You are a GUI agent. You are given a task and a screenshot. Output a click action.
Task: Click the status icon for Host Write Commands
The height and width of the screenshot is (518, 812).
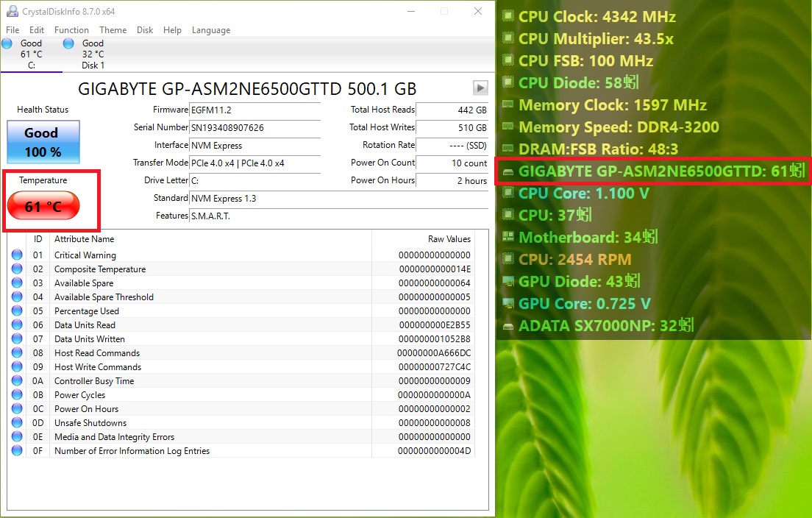(x=17, y=366)
